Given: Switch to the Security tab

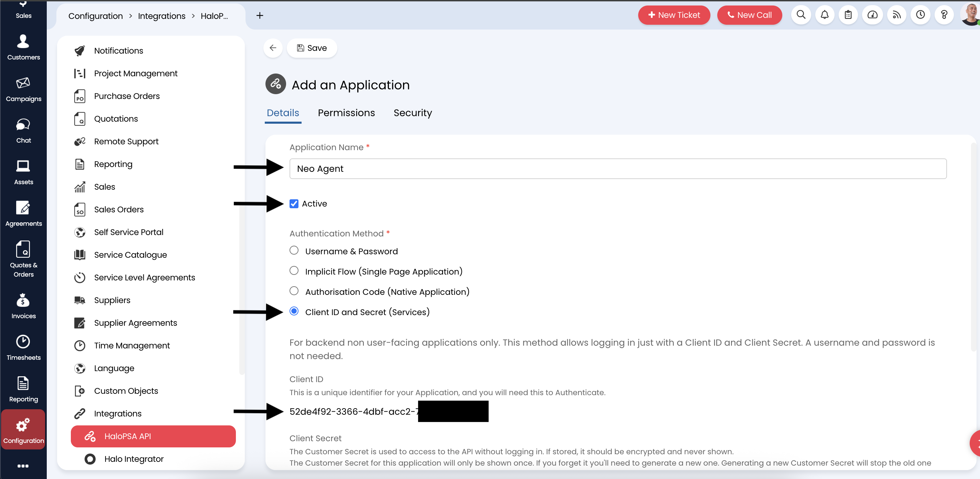Looking at the screenshot, I should pyautogui.click(x=413, y=112).
